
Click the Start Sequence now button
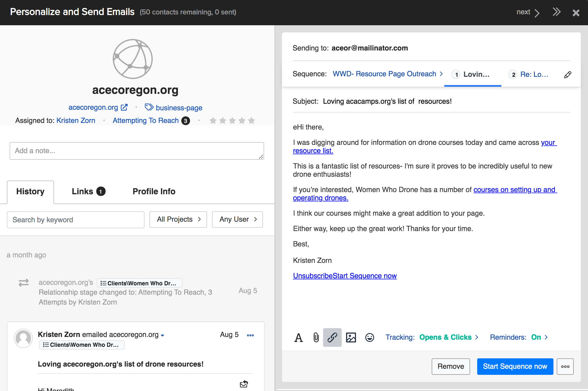515,367
